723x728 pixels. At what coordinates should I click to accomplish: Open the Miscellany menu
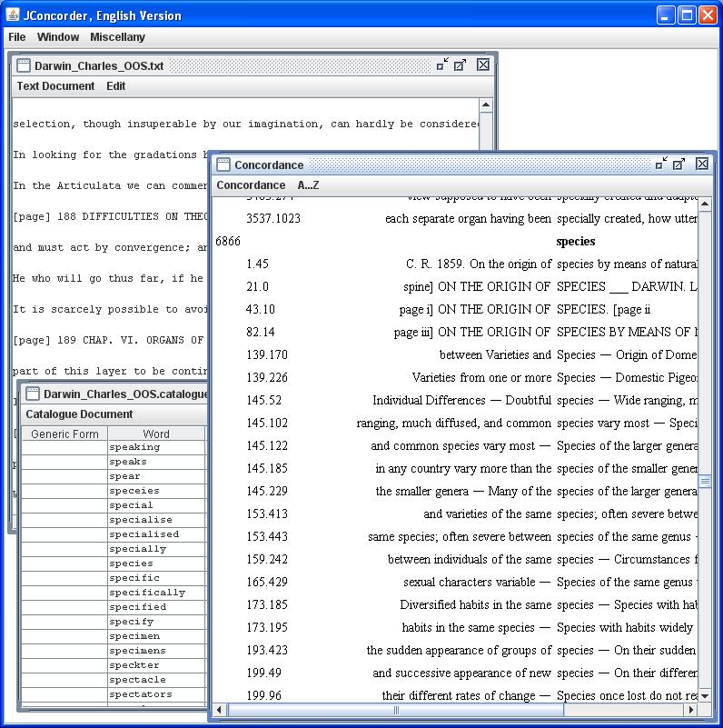[x=117, y=37]
